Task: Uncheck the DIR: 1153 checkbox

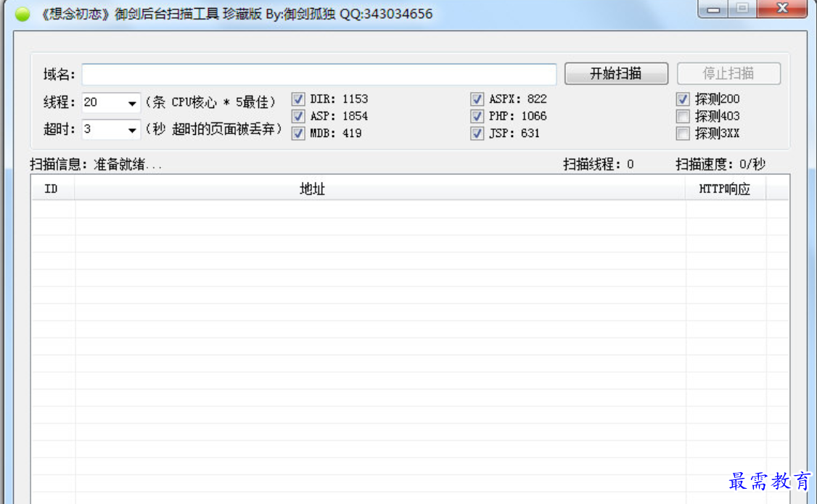Action: (x=298, y=99)
